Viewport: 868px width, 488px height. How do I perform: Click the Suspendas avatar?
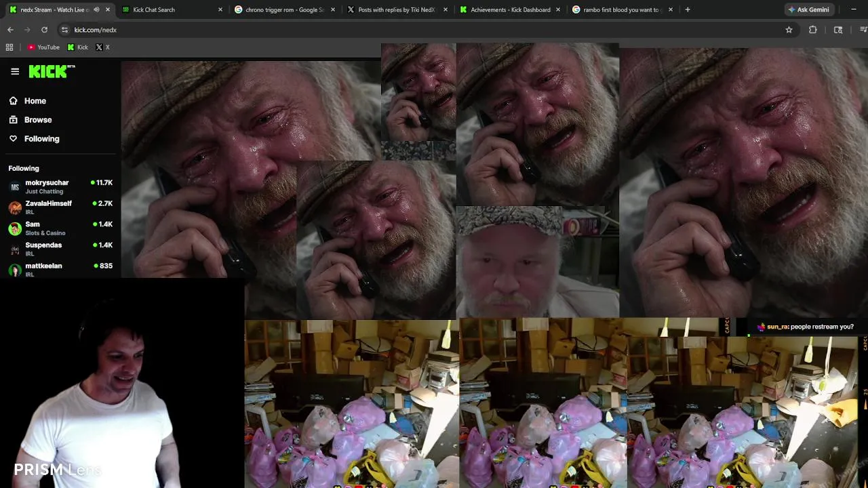coord(15,249)
